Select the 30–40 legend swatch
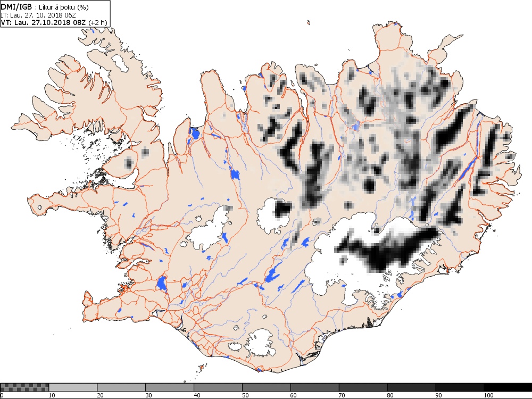532x399 pixels. point(170,387)
